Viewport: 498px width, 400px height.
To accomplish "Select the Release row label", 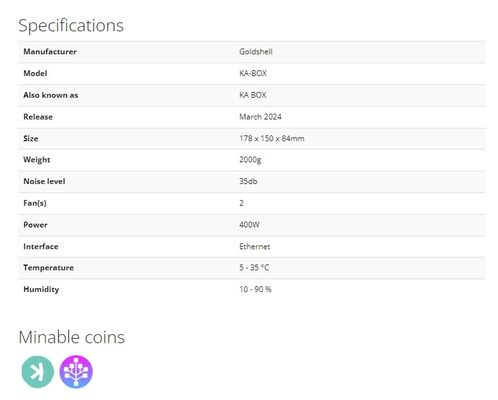I will (38, 117).
